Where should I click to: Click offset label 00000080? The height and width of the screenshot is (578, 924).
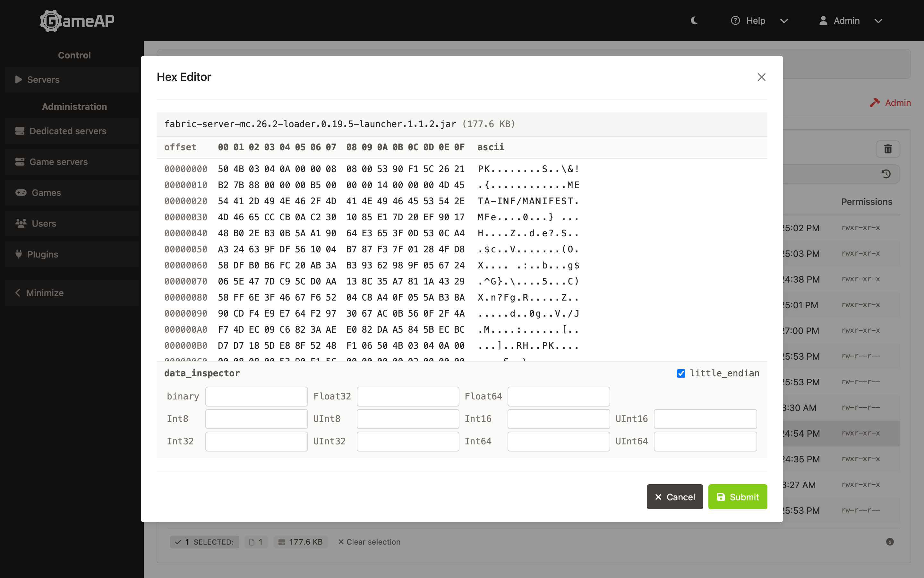186,297
